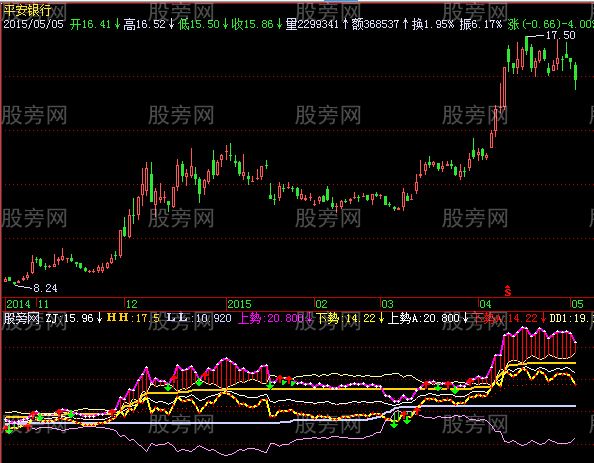
Task: Select the date 2015/05/05 in header
Action: [x=33, y=24]
